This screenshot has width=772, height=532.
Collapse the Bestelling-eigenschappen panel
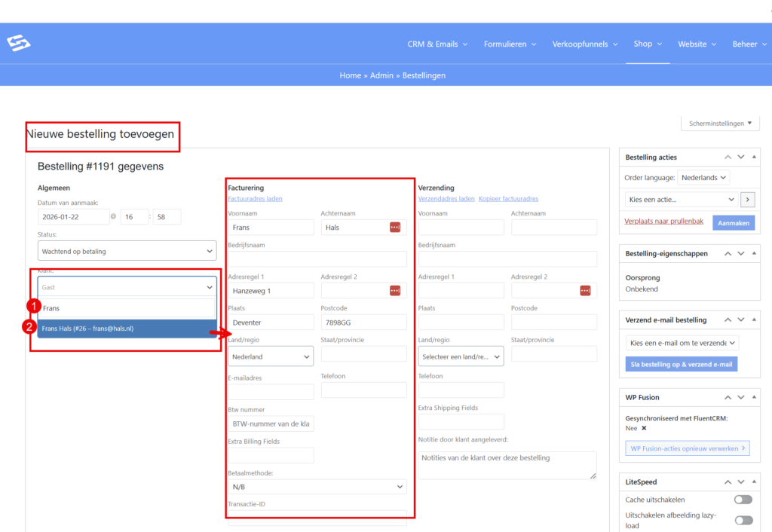(x=754, y=254)
